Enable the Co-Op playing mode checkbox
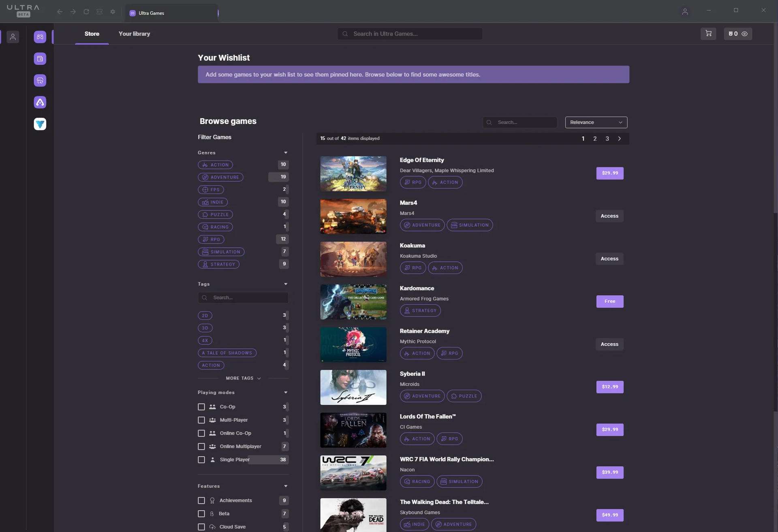The image size is (778, 532). 201,407
